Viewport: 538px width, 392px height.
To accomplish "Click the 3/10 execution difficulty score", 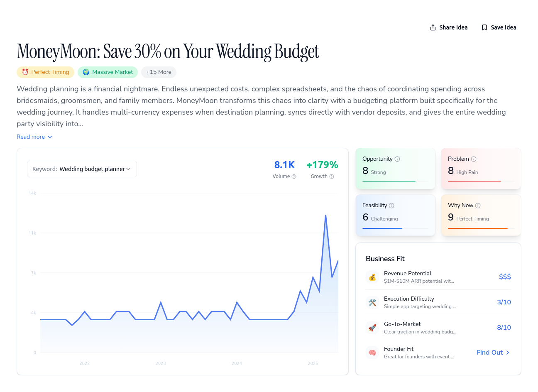I will (x=504, y=302).
